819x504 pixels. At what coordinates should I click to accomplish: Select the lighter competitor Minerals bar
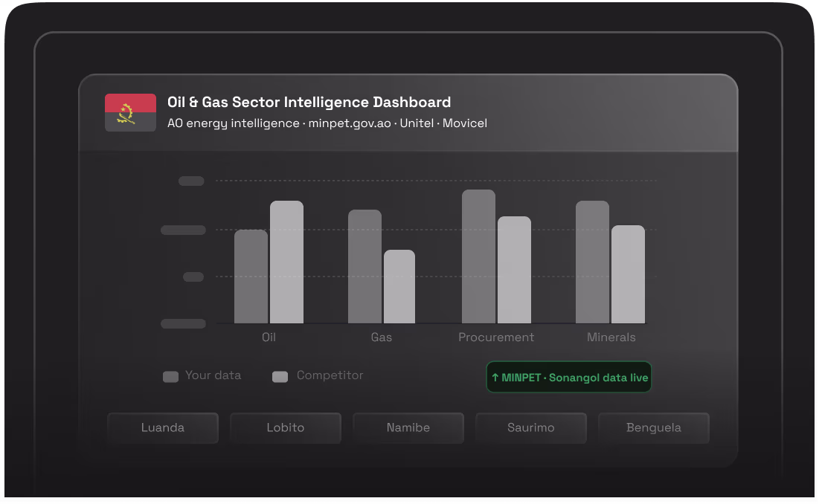point(629,274)
